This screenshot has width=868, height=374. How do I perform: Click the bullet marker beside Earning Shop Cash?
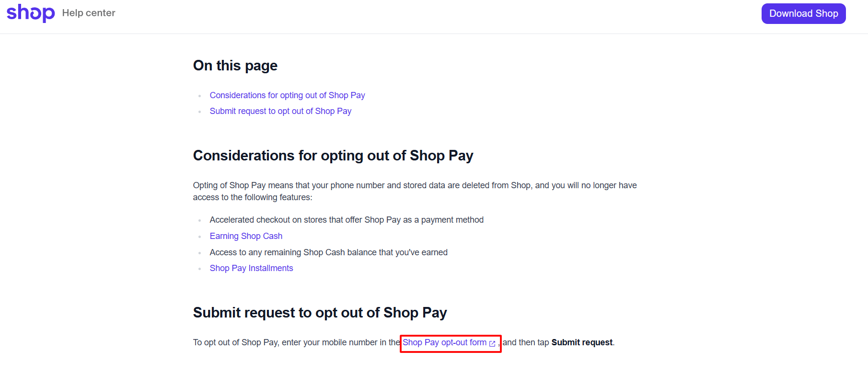[x=199, y=237]
